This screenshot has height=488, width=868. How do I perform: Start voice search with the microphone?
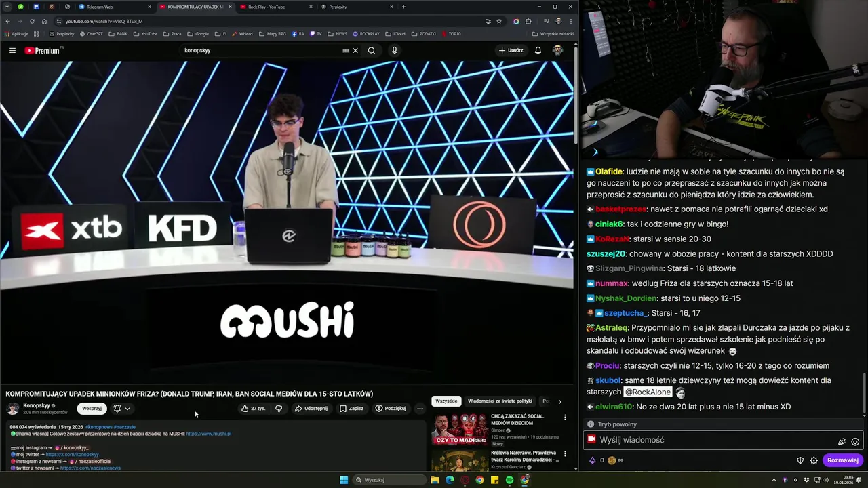tap(394, 50)
